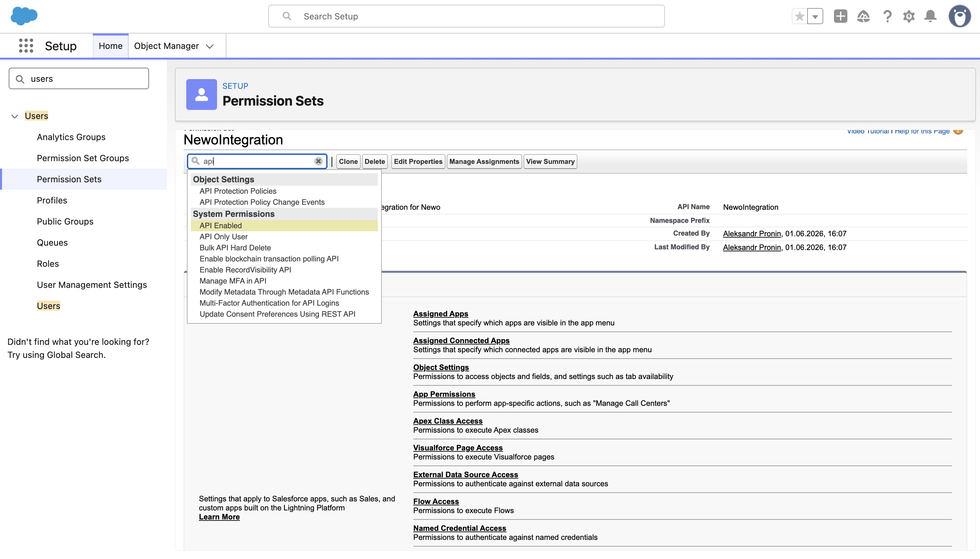Open the Help for this Page link
This screenshot has height=559, width=980.
point(922,132)
